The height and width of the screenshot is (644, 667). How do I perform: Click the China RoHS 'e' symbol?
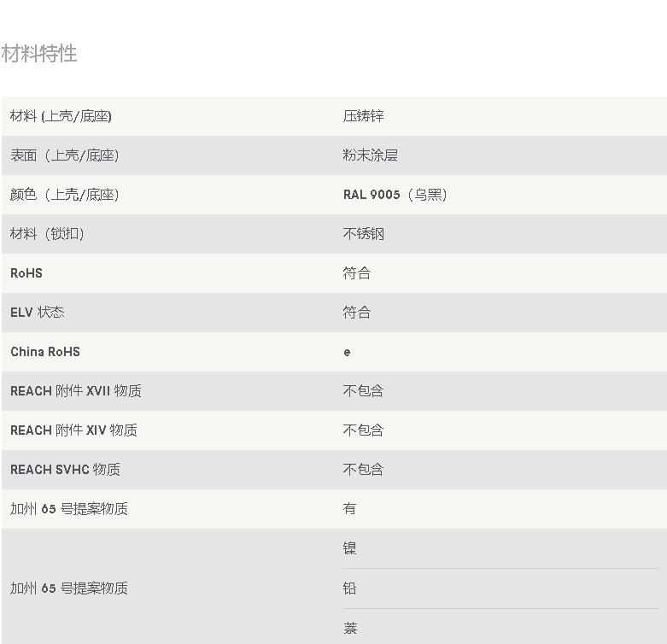(347, 353)
